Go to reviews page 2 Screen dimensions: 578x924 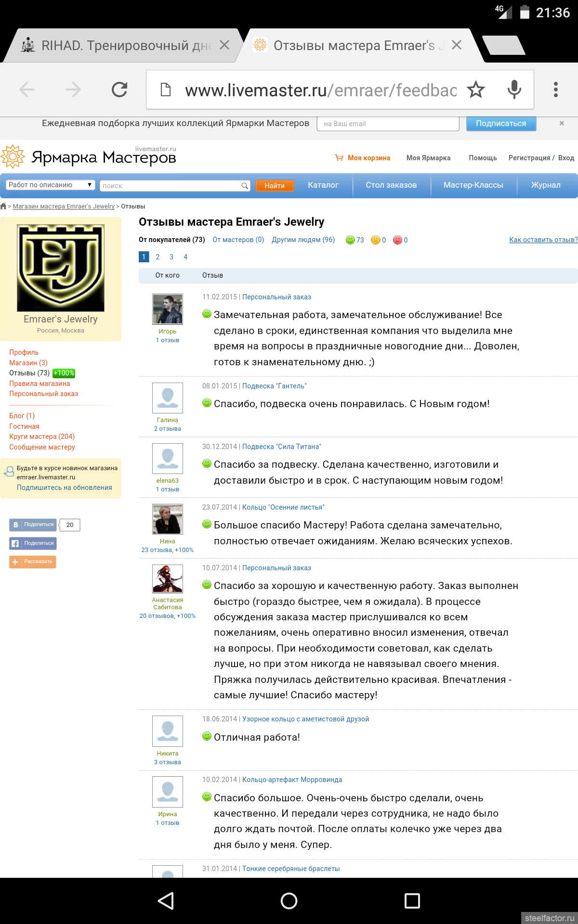pos(158,257)
